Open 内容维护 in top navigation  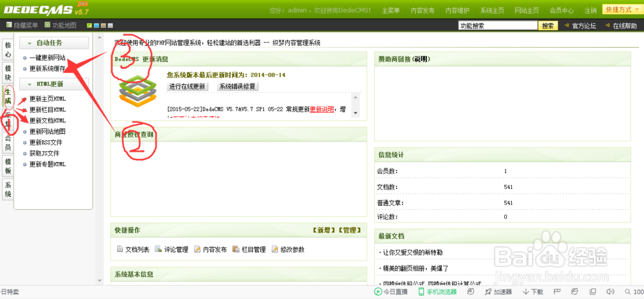[457, 11]
